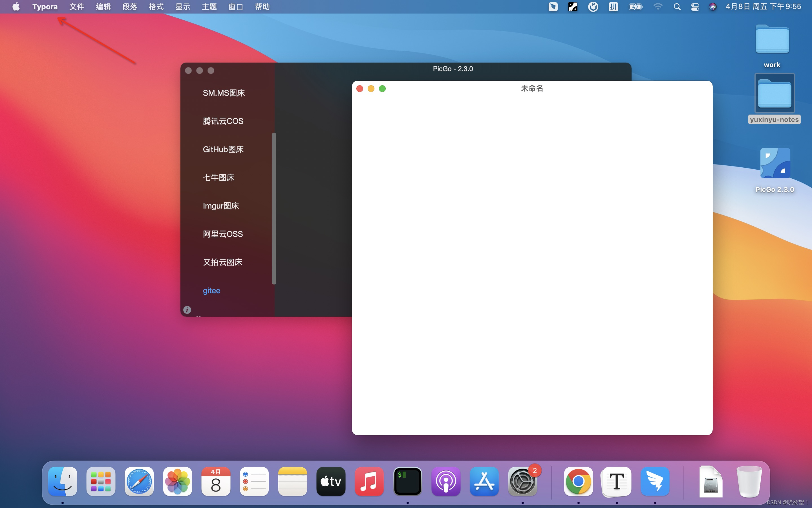Open Music from the Dock
Screen dimensions: 812x508
pos(369,481)
